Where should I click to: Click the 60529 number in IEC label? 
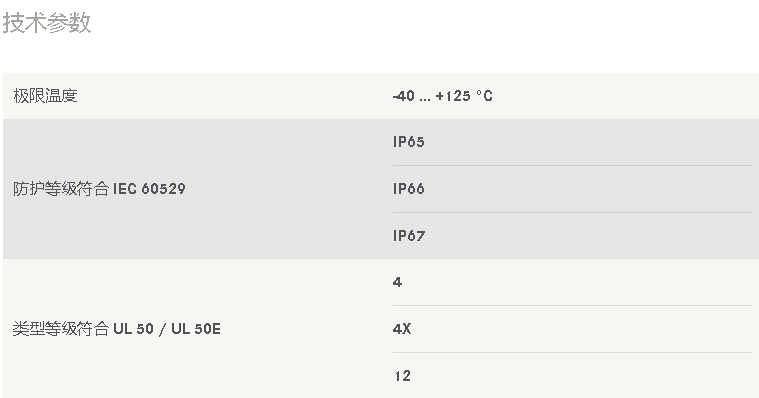(x=163, y=189)
